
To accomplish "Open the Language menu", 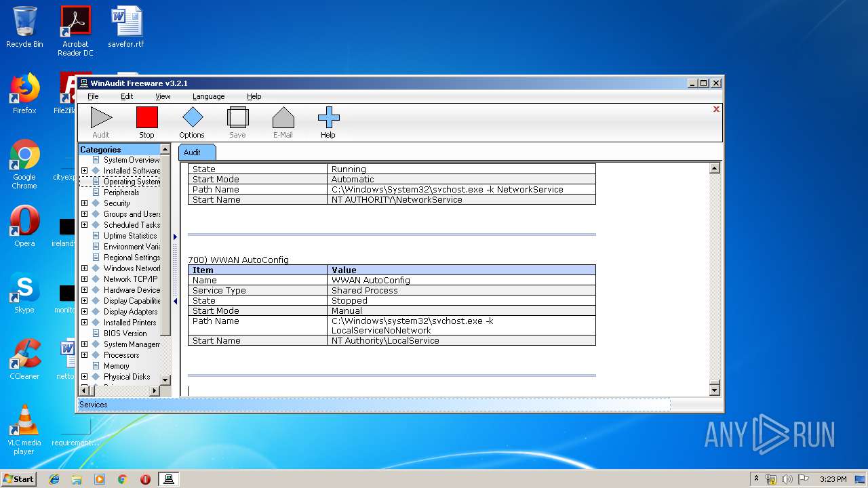I will point(208,96).
